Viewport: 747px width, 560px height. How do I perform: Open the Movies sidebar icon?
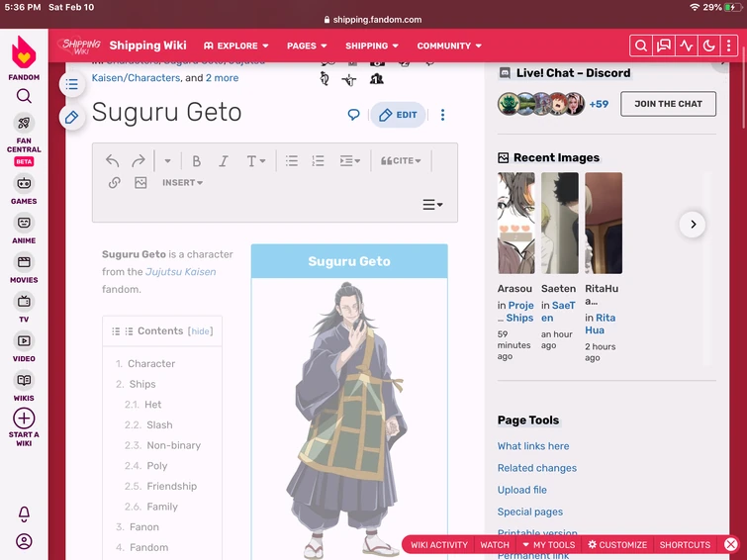click(x=24, y=262)
